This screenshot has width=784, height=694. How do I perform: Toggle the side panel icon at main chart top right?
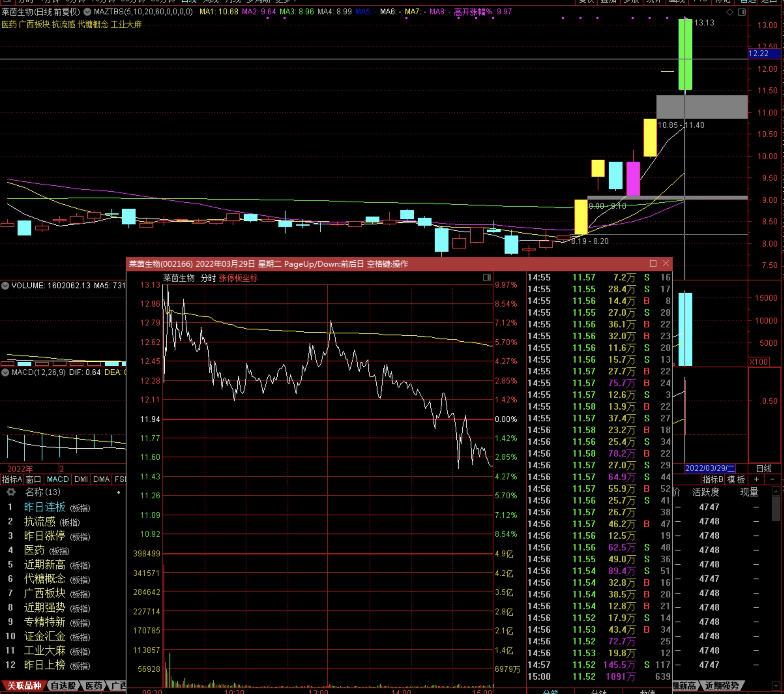pos(742,12)
